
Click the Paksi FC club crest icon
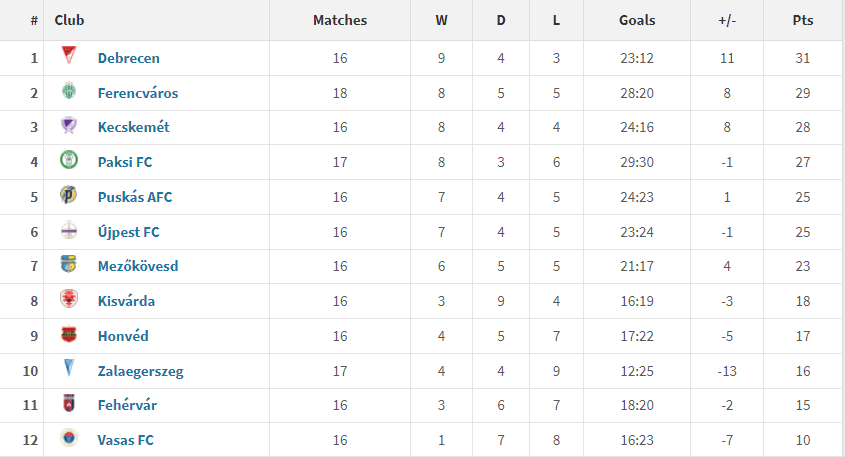coord(69,160)
